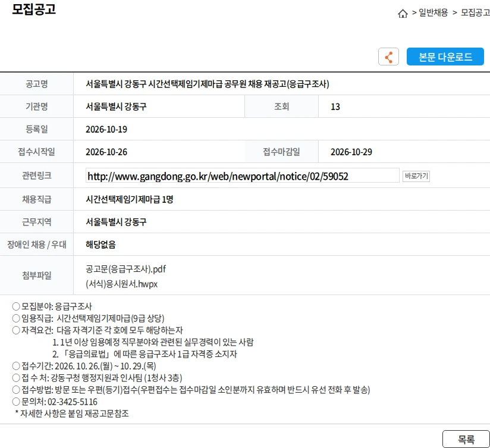The height and width of the screenshot is (448, 490).
Task: Click the 바로가기 button next to URL
Action: click(416, 176)
